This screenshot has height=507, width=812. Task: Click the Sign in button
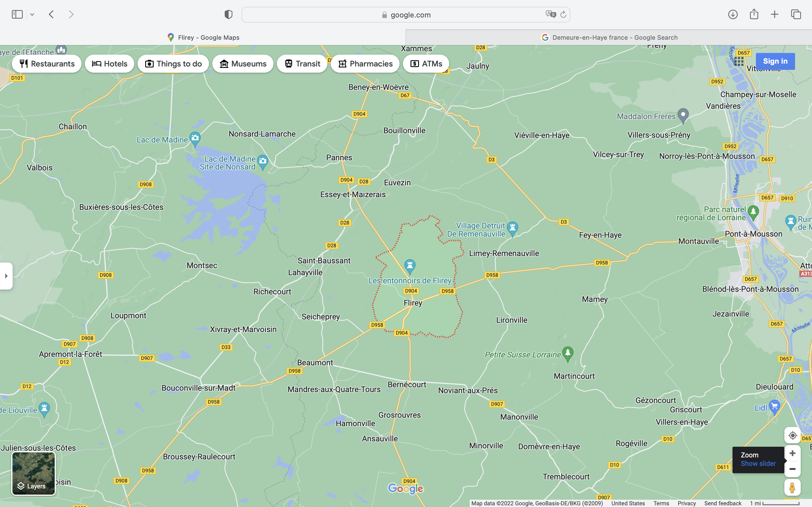[x=775, y=61]
